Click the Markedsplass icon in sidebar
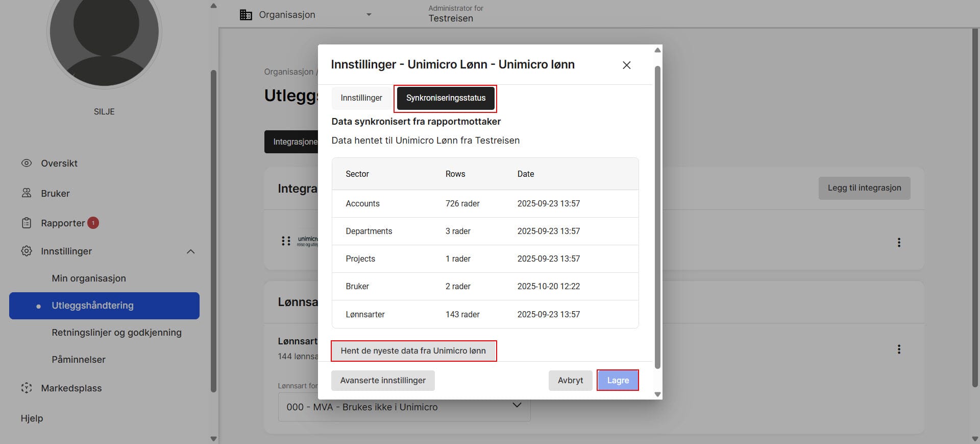Viewport: 980px width, 444px height. 27,388
